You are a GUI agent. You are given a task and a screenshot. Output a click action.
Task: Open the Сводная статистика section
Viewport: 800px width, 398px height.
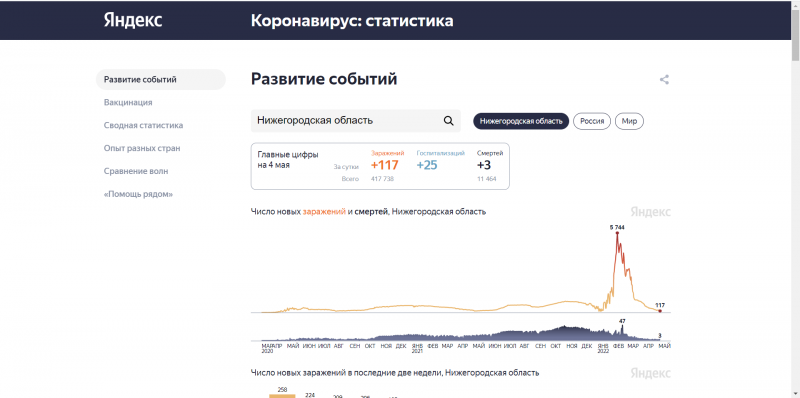click(143, 126)
